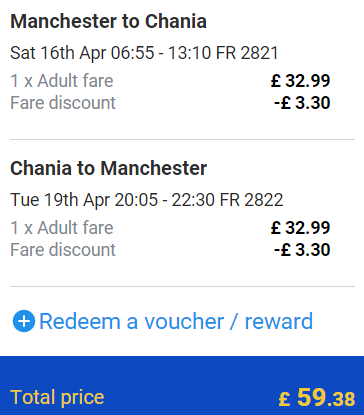The height and width of the screenshot is (415, 364).
Task: Click the total amount £ 59.38
Action: tap(317, 397)
